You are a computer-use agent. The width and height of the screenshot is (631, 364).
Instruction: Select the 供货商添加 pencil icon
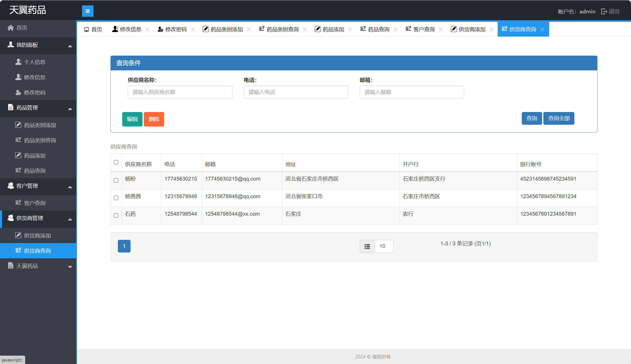click(x=18, y=235)
